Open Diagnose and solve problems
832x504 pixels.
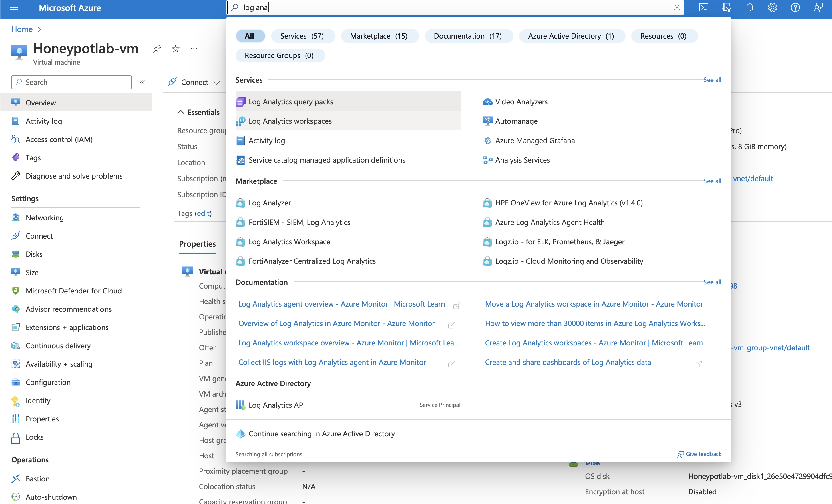click(74, 176)
